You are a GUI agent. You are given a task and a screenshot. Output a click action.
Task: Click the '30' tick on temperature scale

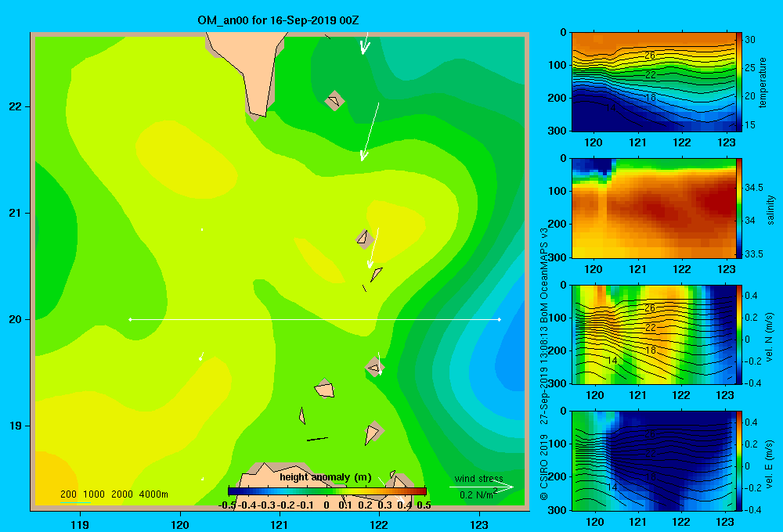(x=750, y=39)
